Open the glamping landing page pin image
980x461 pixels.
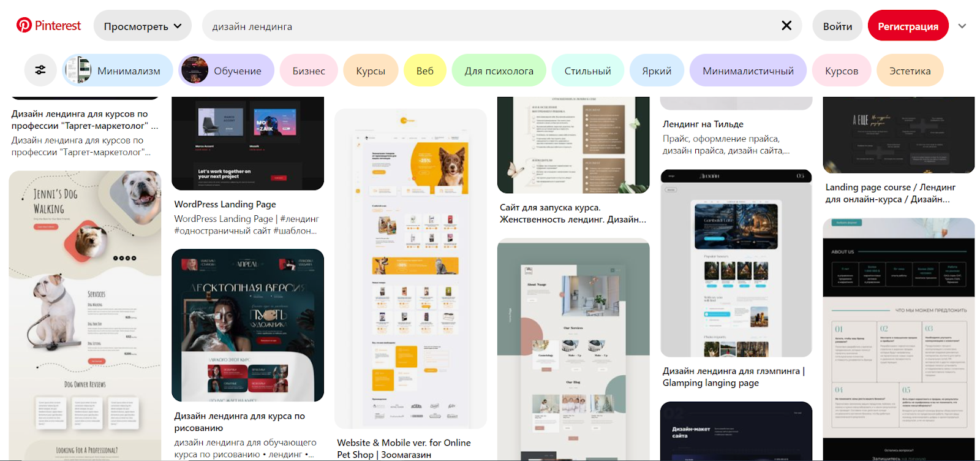(x=736, y=264)
